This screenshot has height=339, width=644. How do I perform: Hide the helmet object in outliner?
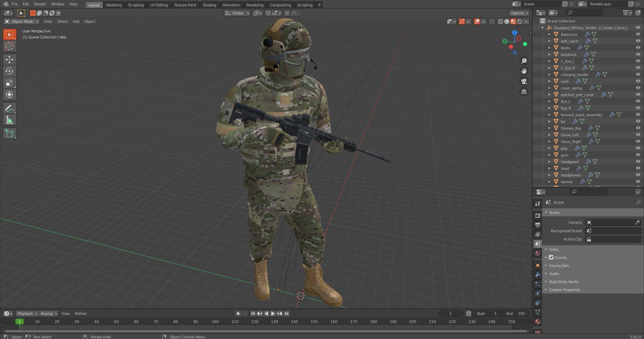[x=638, y=182]
